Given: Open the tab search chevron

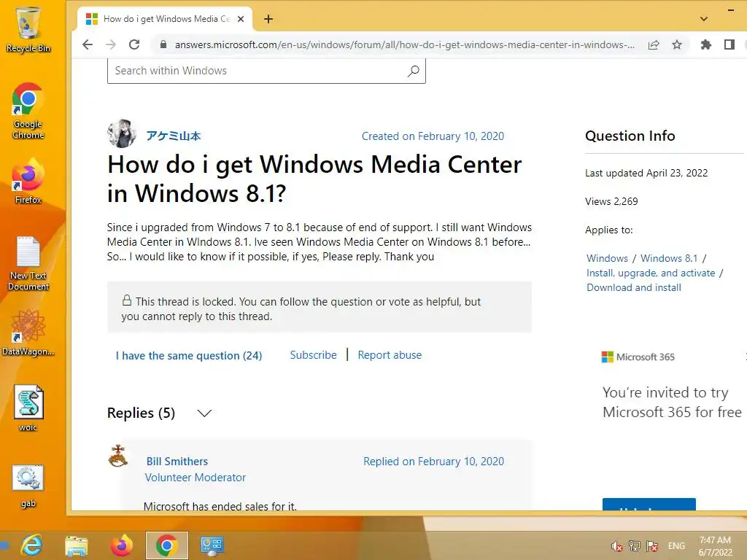Looking at the screenshot, I should [704, 19].
